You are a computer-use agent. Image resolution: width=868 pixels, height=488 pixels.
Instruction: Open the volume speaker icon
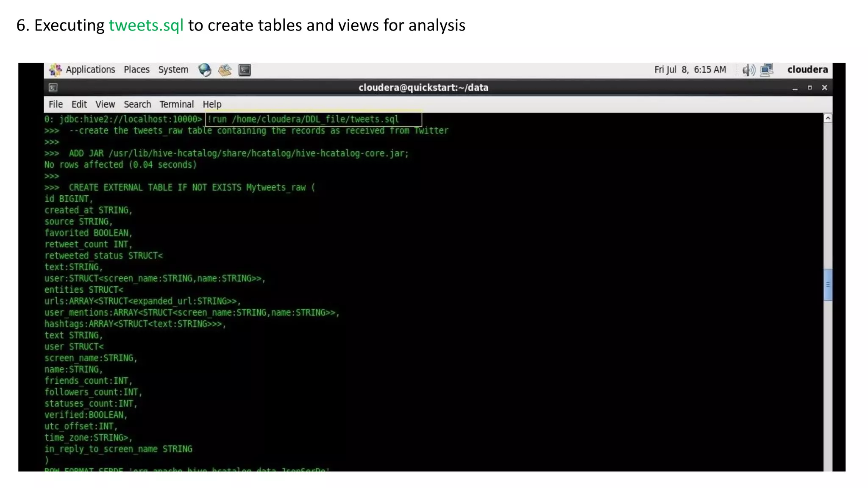tap(748, 70)
